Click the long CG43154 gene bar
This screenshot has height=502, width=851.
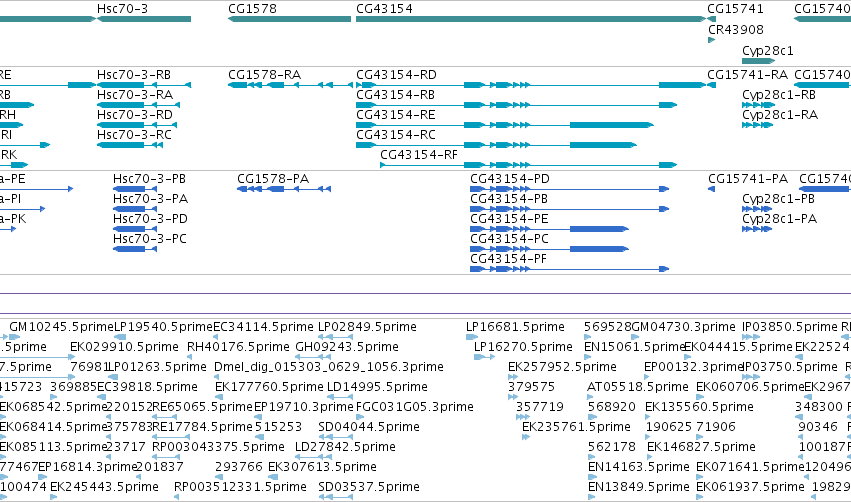click(x=531, y=19)
